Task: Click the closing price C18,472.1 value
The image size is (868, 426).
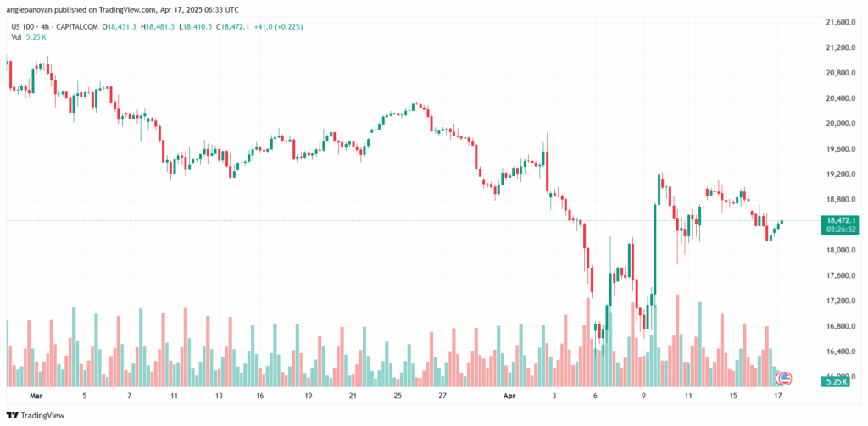Action: pyautogui.click(x=234, y=27)
